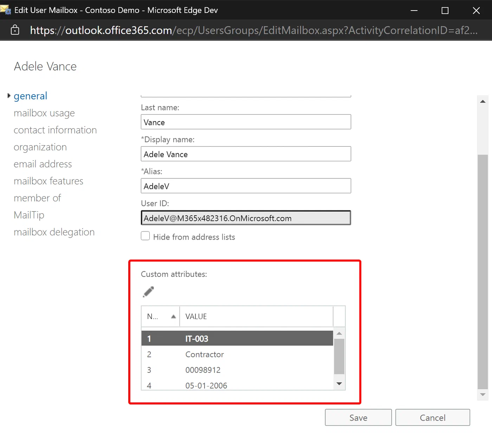Screen dimensions: 492x448
Task: Open the MailTip section
Action: click(29, 215)
